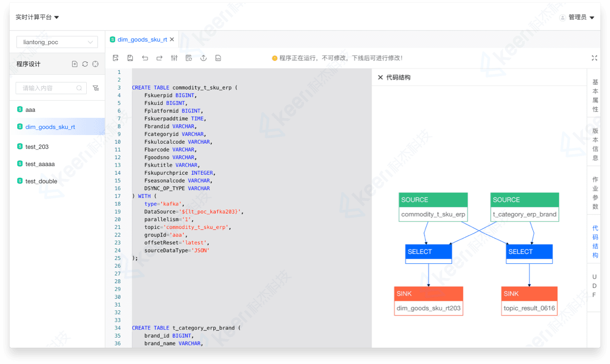Click the filter icon next to search
This screenshot has height=364, width=610.
pyautogui.click(x=96, y=88)
